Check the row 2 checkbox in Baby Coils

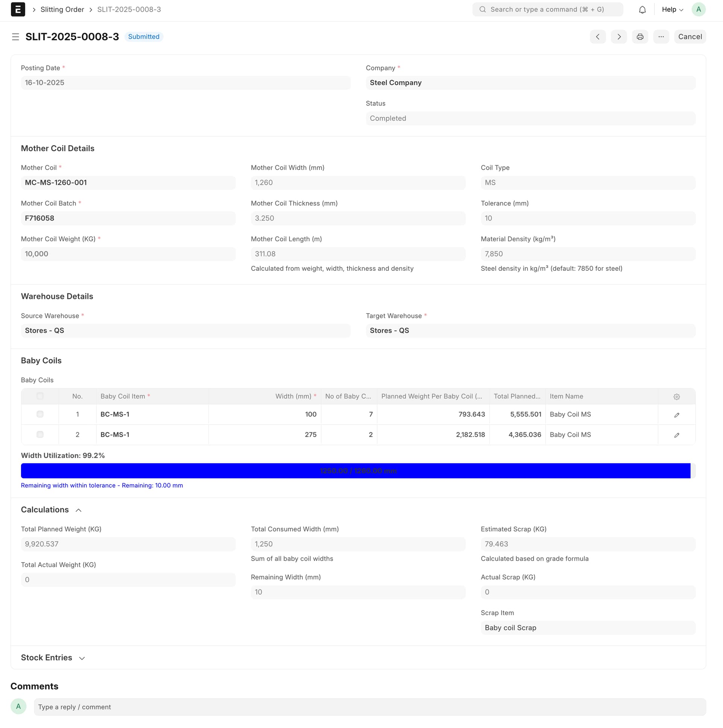click(x=40, y=435)
